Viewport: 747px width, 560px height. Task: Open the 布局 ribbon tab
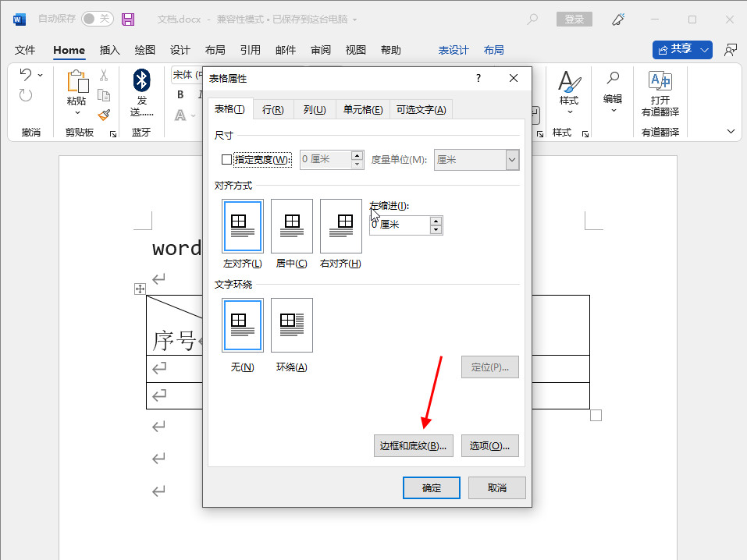[215, 50]
